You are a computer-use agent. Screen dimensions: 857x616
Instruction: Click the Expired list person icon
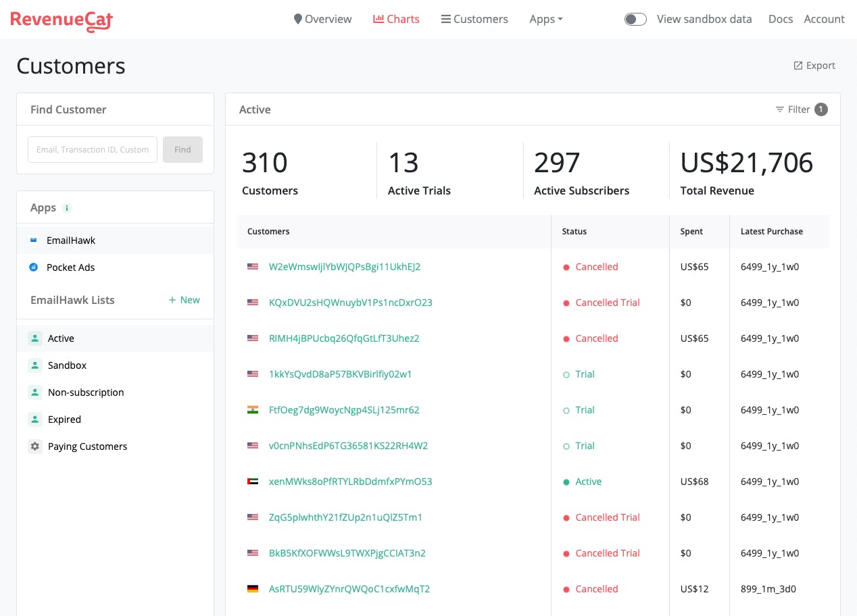tap(35, 419)
